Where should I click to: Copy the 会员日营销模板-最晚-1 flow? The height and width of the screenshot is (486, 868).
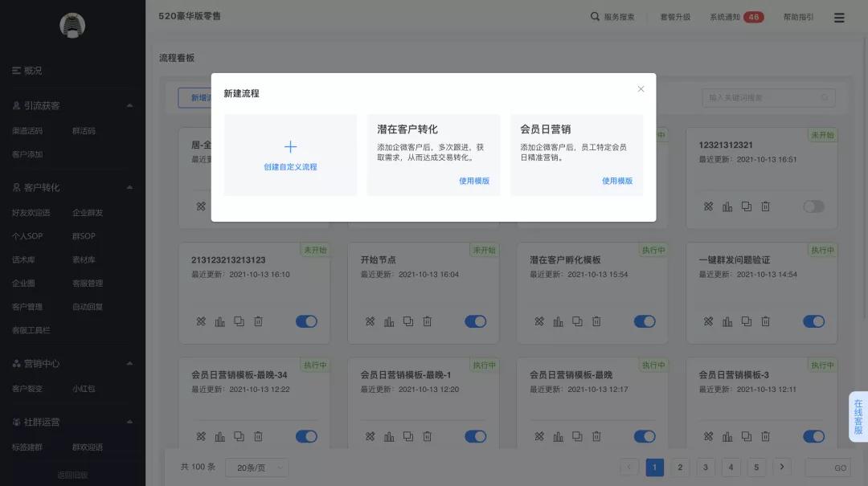point(407,436)
